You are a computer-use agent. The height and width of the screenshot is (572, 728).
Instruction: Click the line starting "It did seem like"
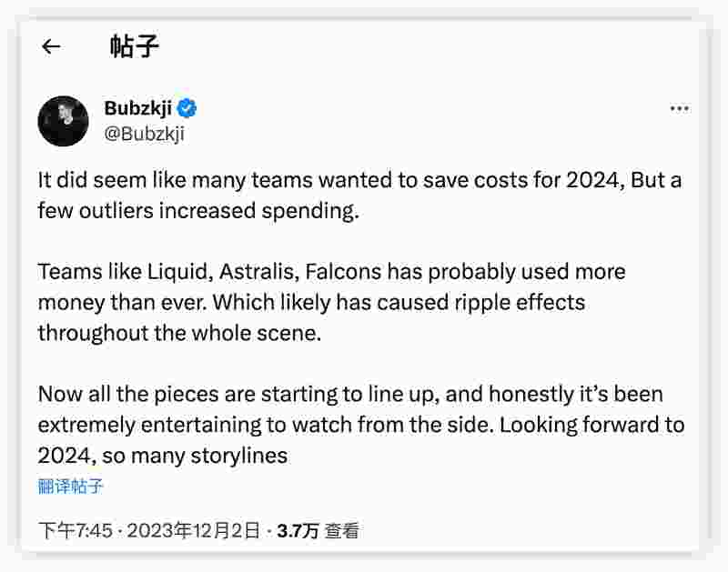pos(359,180)
